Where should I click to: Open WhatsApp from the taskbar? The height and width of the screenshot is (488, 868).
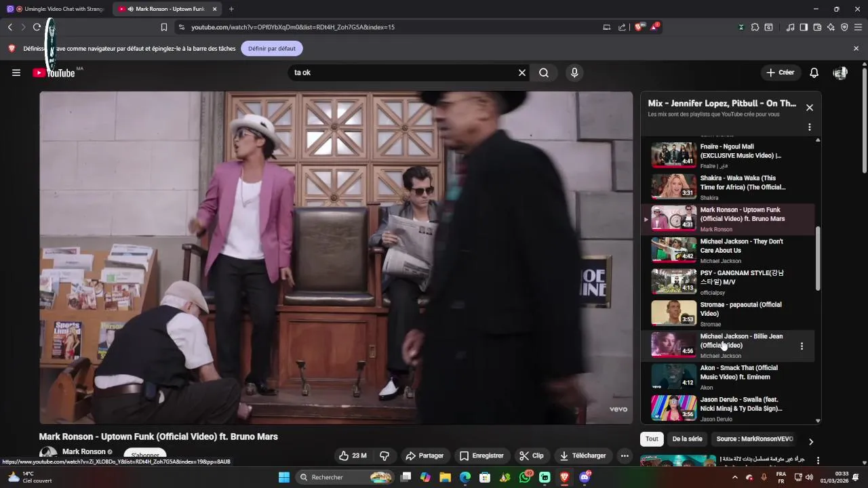coord(525,477)
